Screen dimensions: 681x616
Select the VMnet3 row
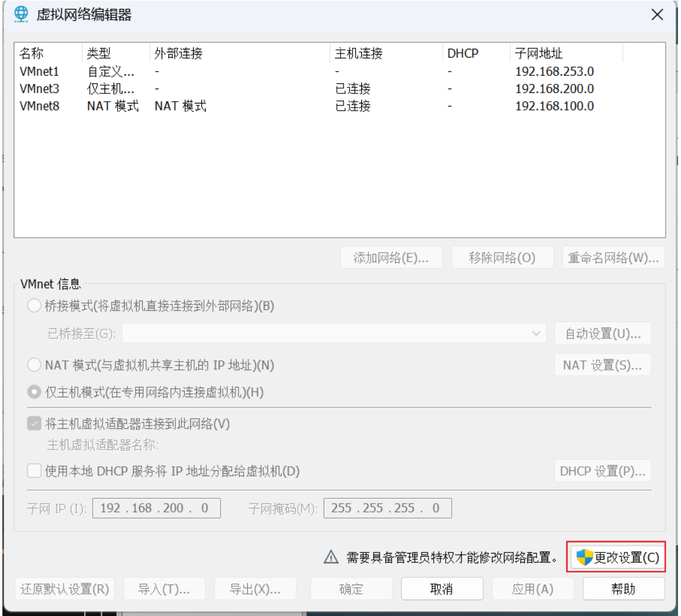coord(340,89)
